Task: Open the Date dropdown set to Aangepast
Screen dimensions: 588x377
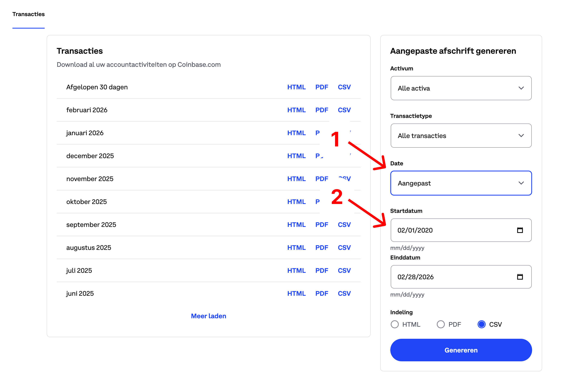Action: coord(461,183)
